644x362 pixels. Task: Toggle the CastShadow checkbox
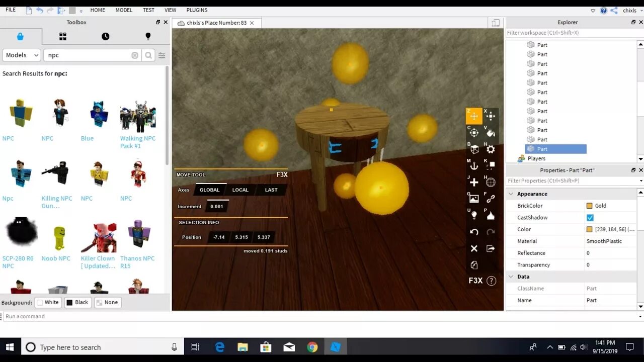pos(590,218)
